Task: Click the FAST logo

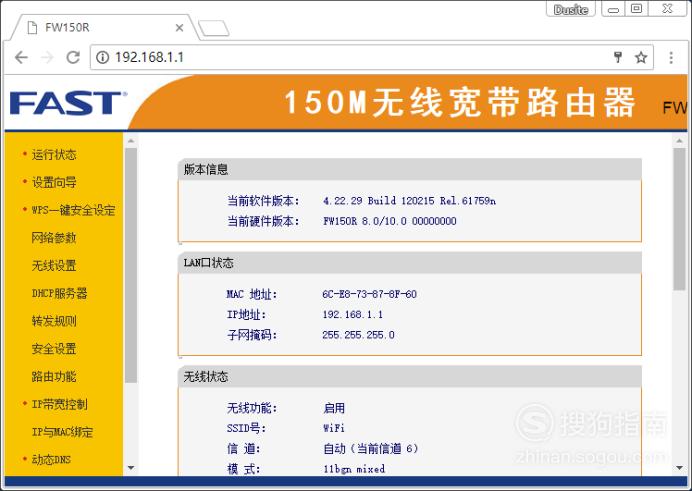Action: coord(68,103)
